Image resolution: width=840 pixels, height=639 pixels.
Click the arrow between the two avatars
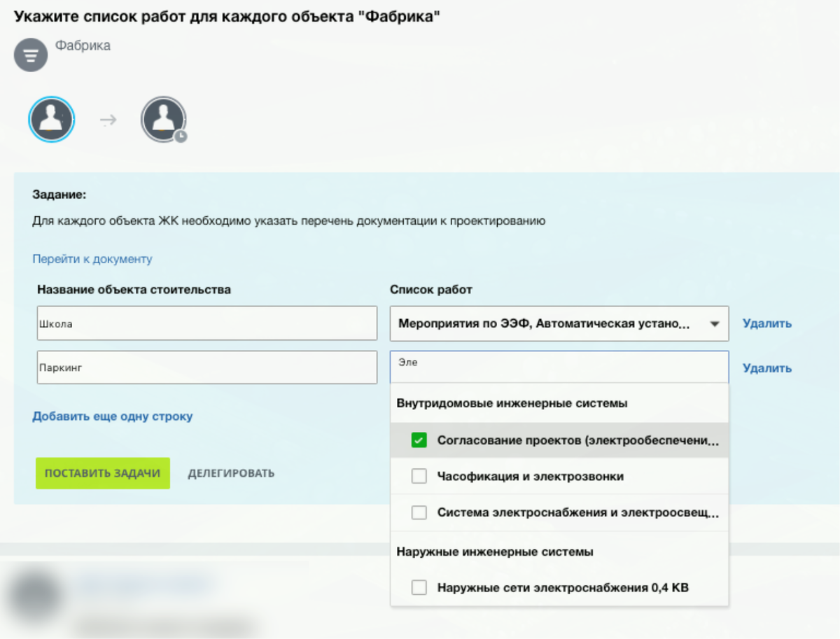(106, 120)
